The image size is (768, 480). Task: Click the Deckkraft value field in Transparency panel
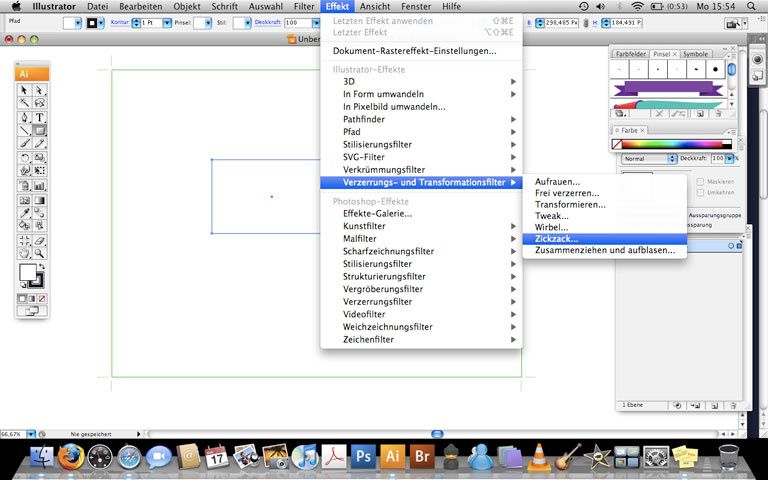click(718, 159)
